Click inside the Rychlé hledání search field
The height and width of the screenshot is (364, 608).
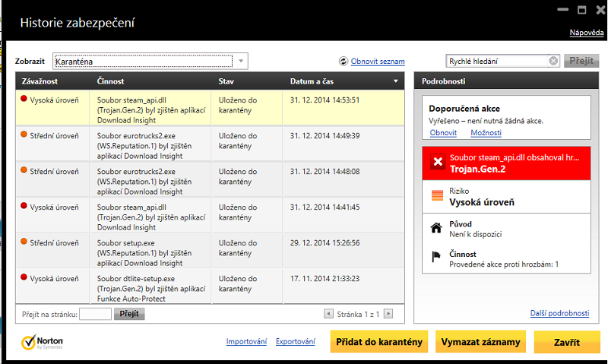pos(496,61)
